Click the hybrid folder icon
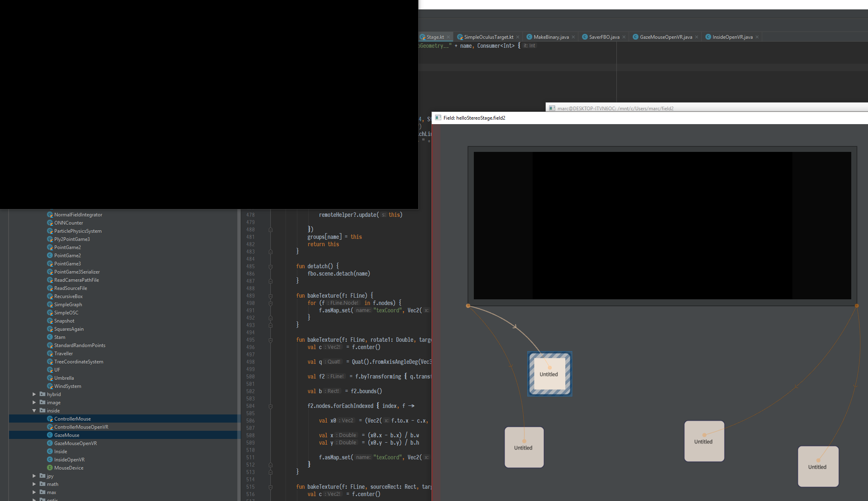868x501 pixels. [42, 394]
